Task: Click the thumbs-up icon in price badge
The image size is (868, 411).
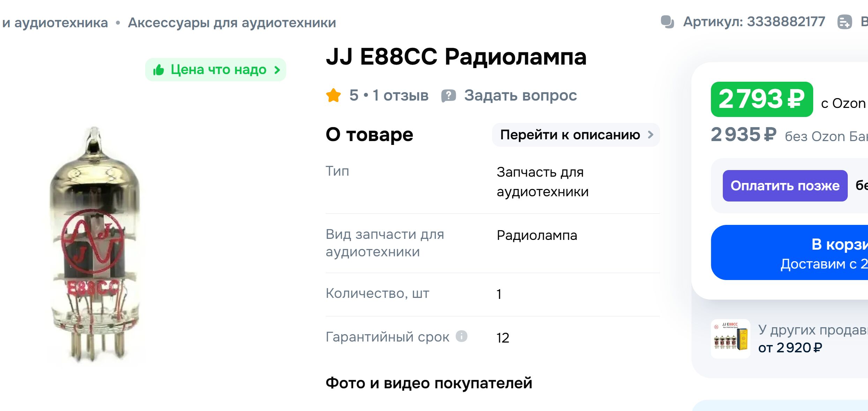Action: point(158,70)
